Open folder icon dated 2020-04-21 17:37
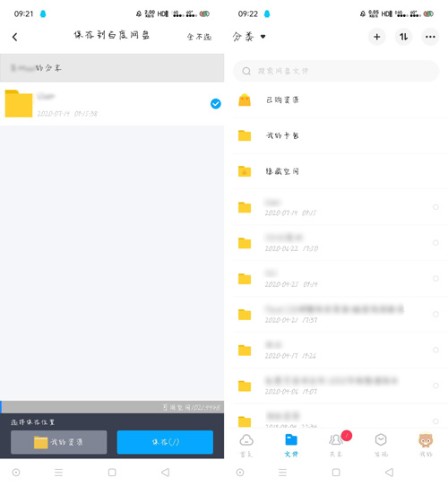 (245, 315)
